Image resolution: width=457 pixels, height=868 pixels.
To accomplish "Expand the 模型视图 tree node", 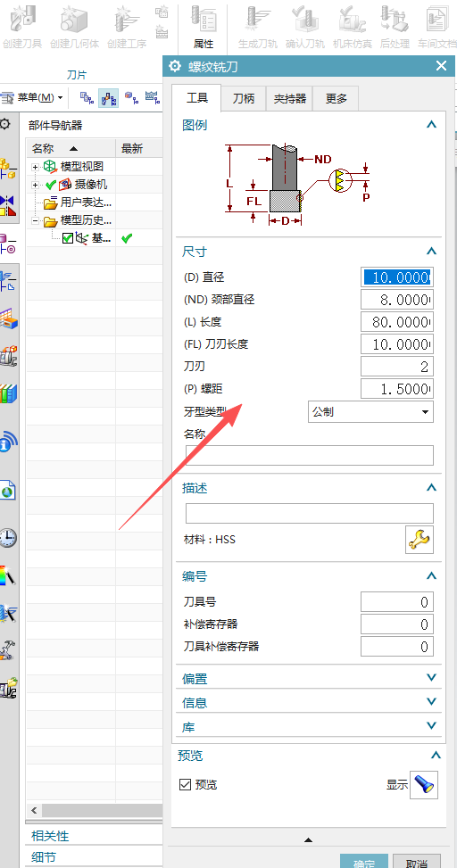I will pos(35,167).
